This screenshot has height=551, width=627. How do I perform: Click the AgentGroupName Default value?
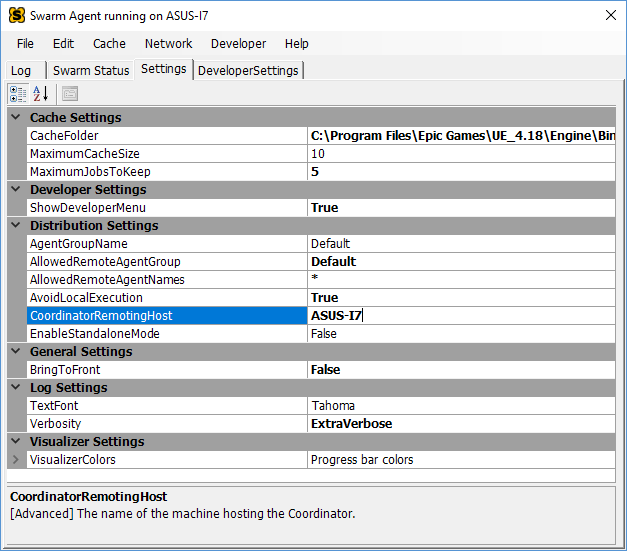point(461,244)
